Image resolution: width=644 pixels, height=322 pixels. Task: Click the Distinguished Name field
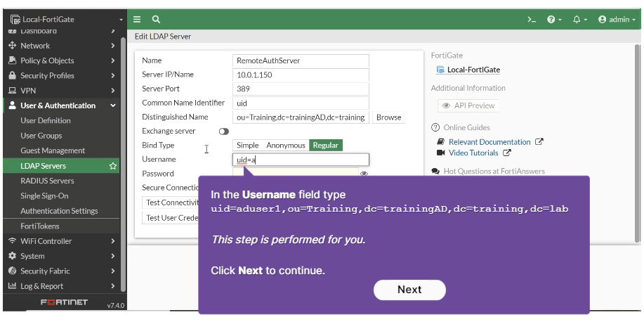tap(301, 117)
